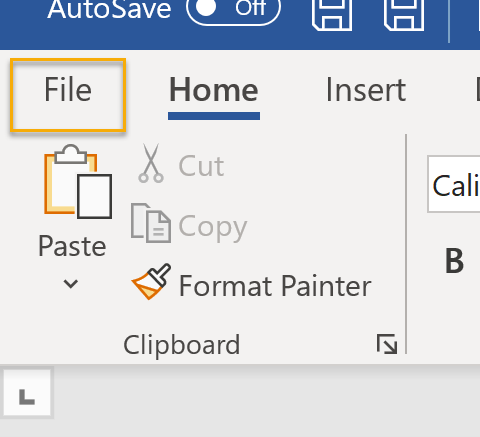Screen dimensions: 480x437
Task: Click the AutoSave text label
Action: pyautogui.click(x=109, y=9)
